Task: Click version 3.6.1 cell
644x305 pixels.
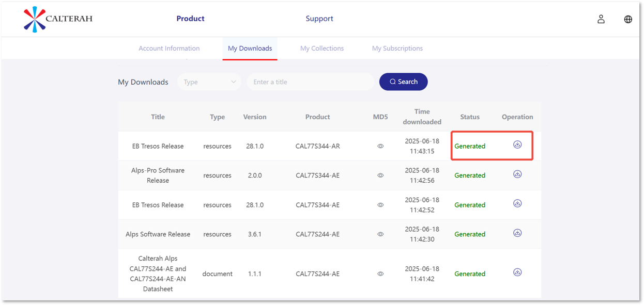Action: (255, 234)
